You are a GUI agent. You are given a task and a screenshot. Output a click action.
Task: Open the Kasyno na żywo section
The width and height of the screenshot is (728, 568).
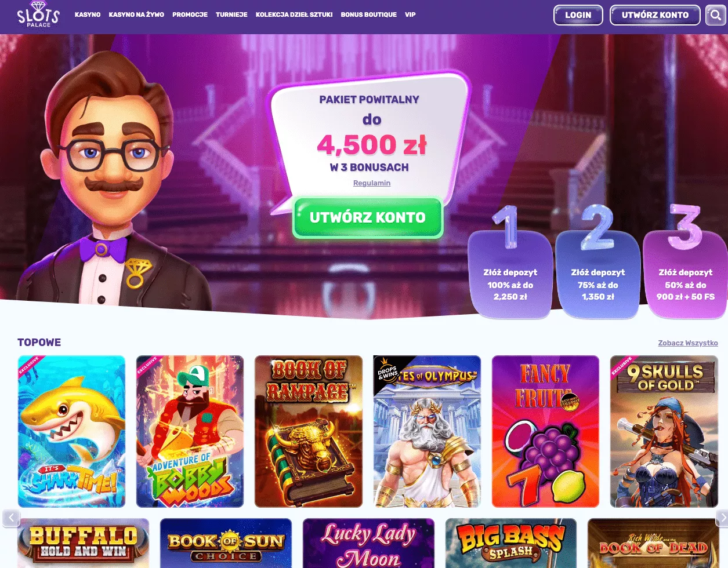[136, 14]
